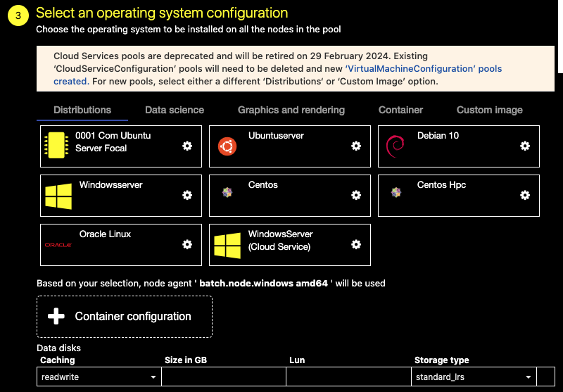Select the Custom image tab
563x392 pixels.
489,110
